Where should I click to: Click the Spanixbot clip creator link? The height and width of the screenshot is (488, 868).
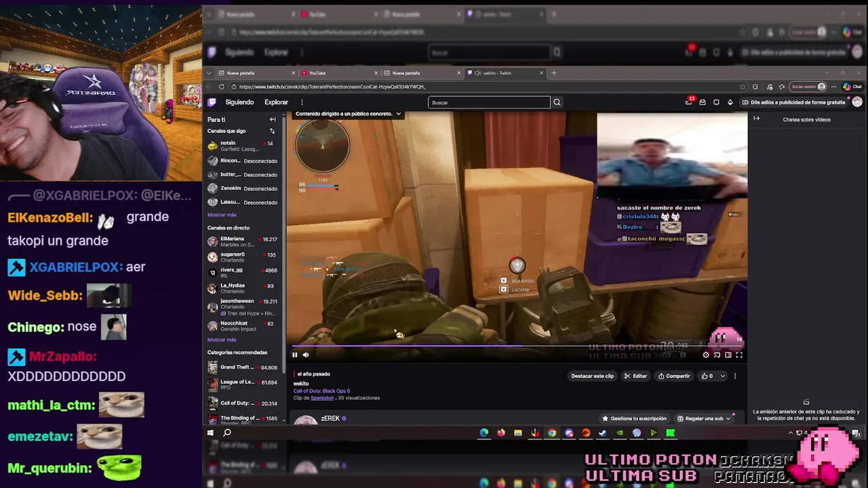(x=322, y=398)
